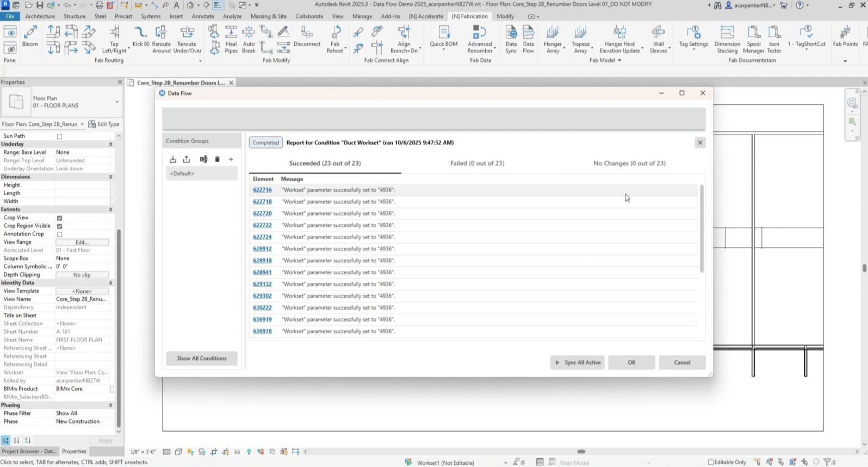Open element link 622716

coord(262,190)
